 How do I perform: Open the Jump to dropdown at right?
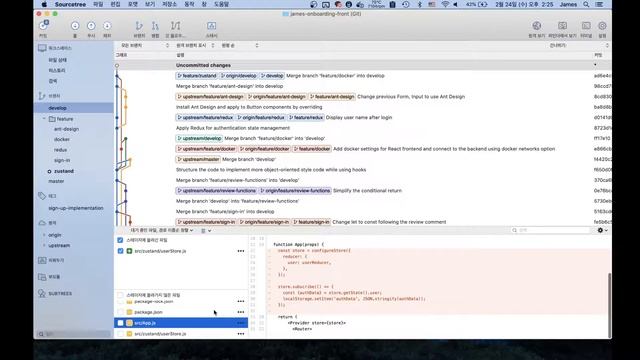pos(579,45)
